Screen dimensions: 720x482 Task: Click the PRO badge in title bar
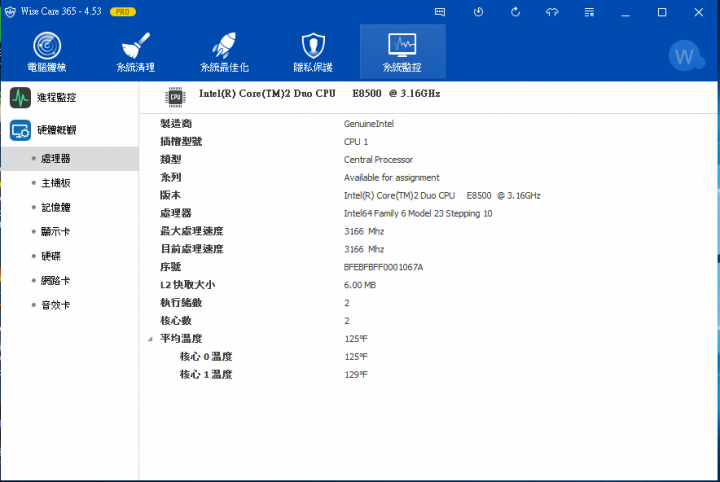(x=123, y=12)
